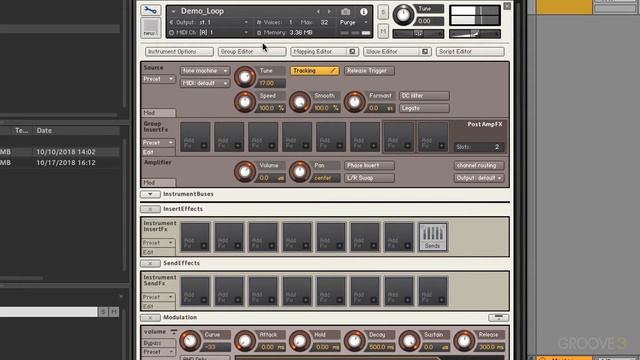This screenshot has height=360, width=640.
Task: Click the instrument icon thumbnail below wrench
Action: [x=150, y=28]
